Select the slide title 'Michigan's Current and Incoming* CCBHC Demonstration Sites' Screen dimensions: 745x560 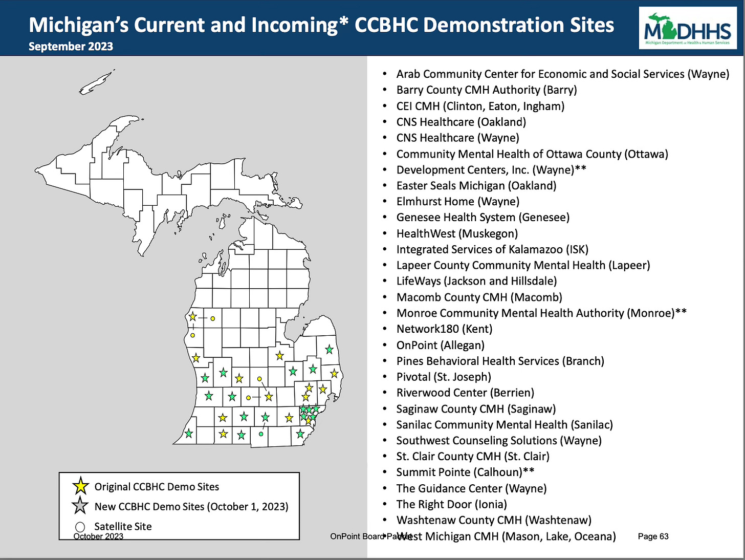(321, 25)
